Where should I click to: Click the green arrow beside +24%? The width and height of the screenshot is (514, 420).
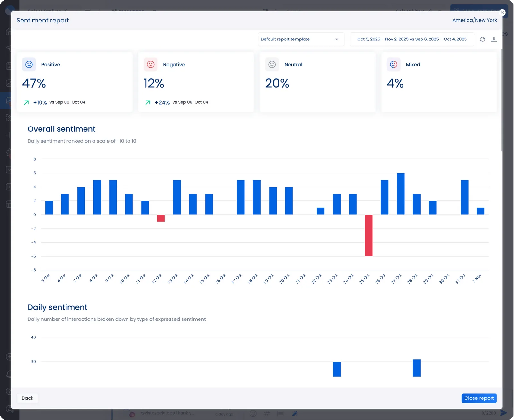click(148, 102)
